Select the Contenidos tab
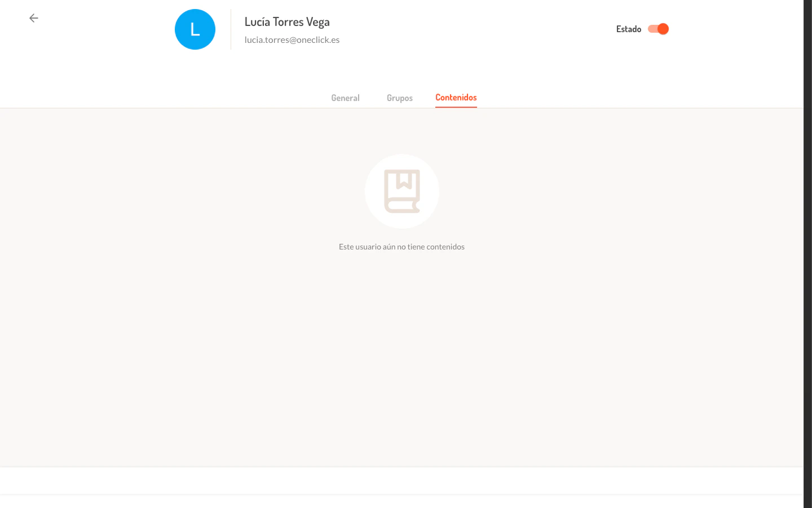Image resolution: width=812 pixels, height=508 pixels. [x=456, y=98]
